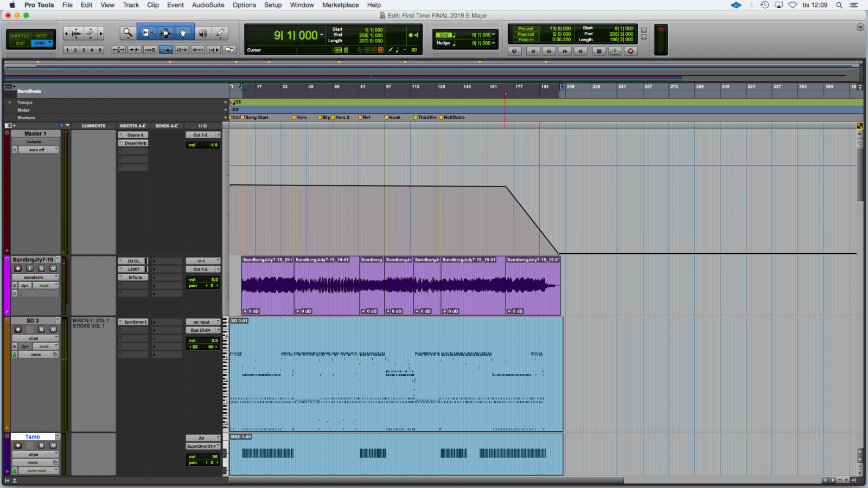
Task: Select the Pencil tool
Action: (x=220, y=33)
